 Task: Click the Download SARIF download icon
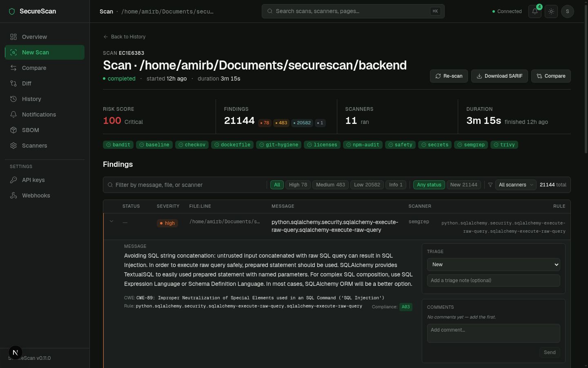click(479, 76)
